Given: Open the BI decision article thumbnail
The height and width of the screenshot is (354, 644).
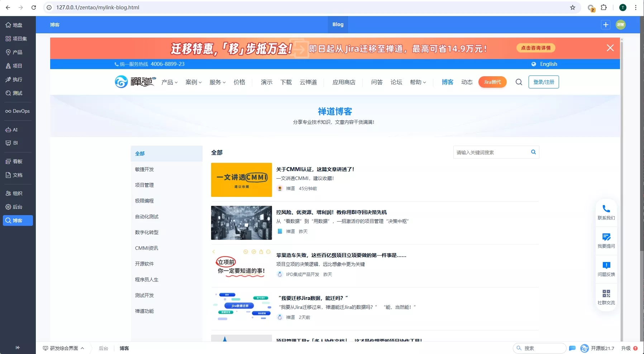Looking at the screenshot, I should click(242, 223).
